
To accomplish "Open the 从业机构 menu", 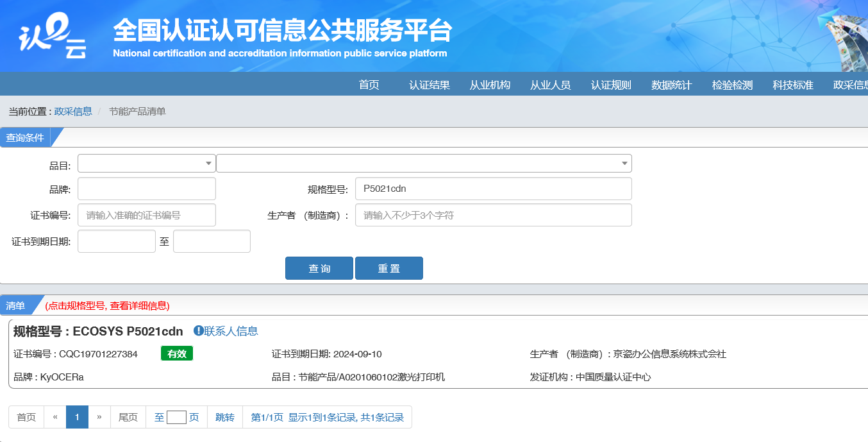I will 490,85.
